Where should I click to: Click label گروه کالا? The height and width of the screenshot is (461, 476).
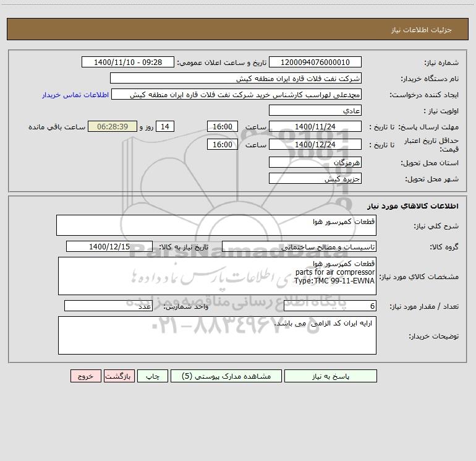click(444, 247)
